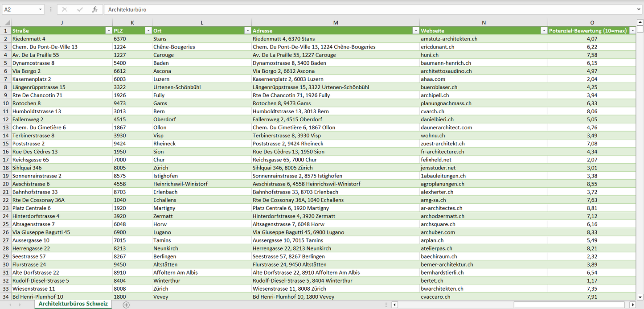Add a new sheet with plus icon
This screenshot has width=644, height=309.
pos(126,305)
